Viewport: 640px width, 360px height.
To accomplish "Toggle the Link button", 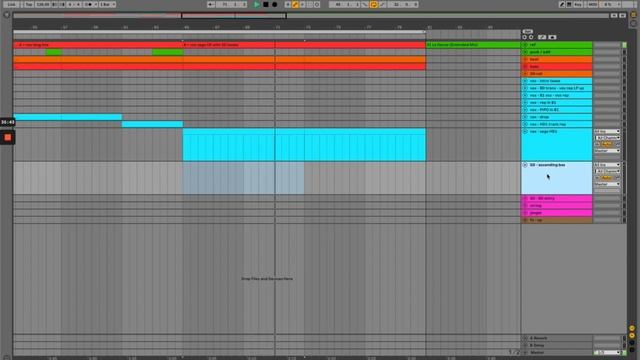I will [11, 4].
